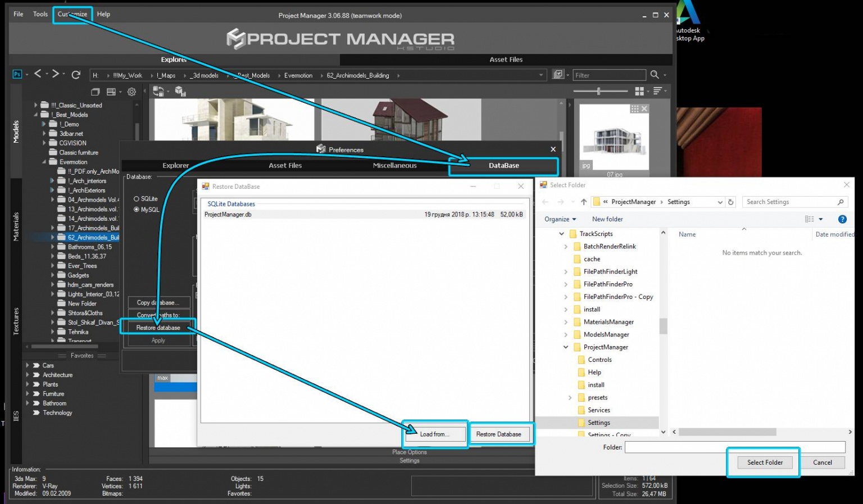Expand the Architecture favorites category
The height and width of the screenshot is (504, 863).
(x=27, y=375)
